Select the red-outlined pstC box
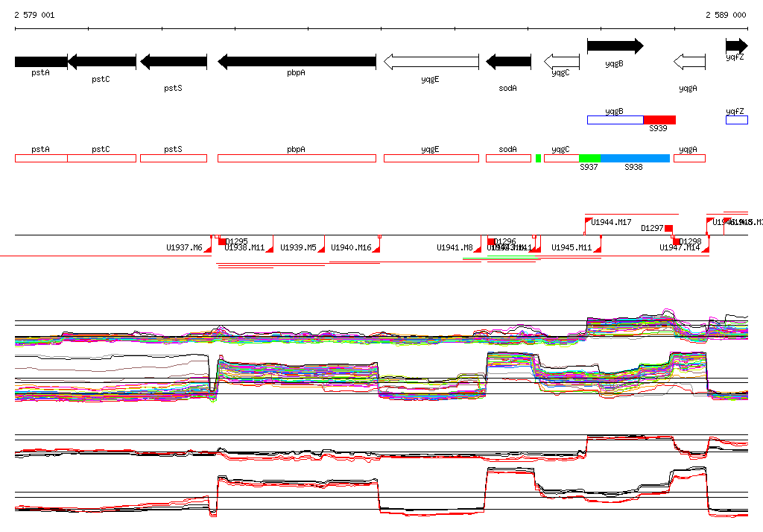The image size is (763, 532). pos(101,158)
